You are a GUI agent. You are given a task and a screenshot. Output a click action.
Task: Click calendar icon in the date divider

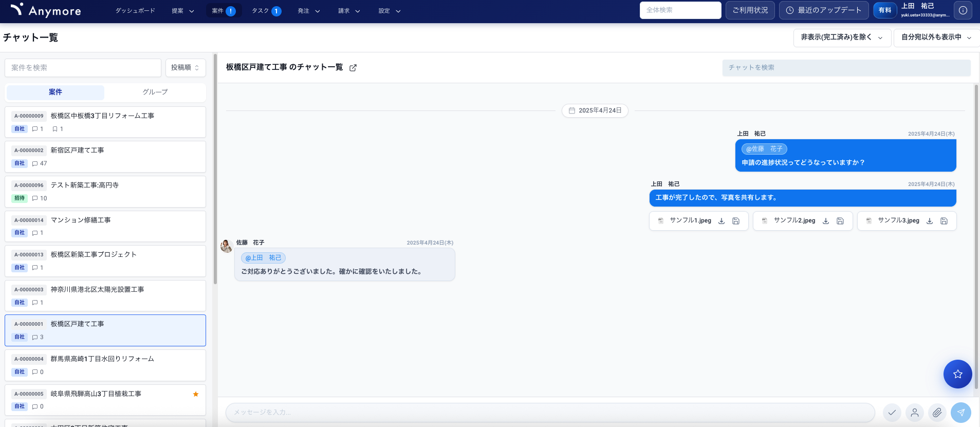(572, 110)
